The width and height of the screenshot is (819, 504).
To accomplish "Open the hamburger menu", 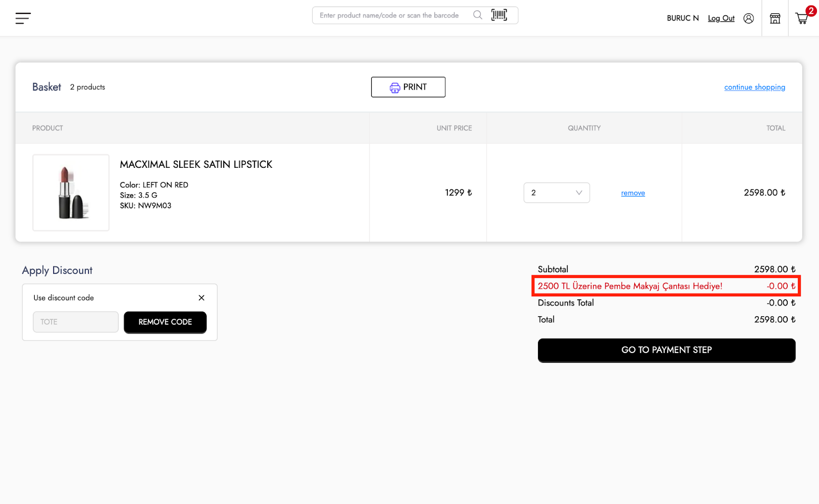I will (23, 18).
